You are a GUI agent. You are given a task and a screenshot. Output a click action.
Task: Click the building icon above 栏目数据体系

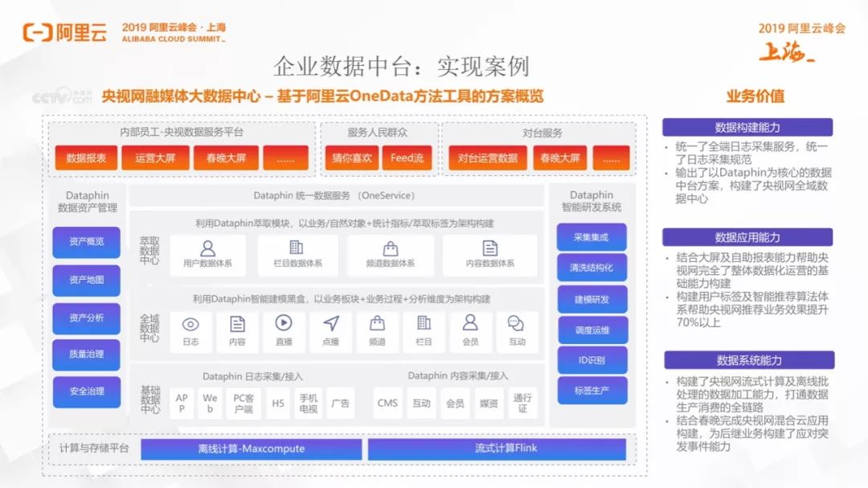point(297,248)
